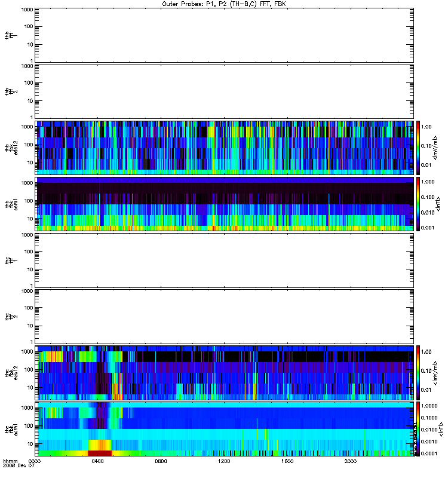Click the 'thc fff 1' panel label
This screenshot has width=448, height=478.
[11, 261]
